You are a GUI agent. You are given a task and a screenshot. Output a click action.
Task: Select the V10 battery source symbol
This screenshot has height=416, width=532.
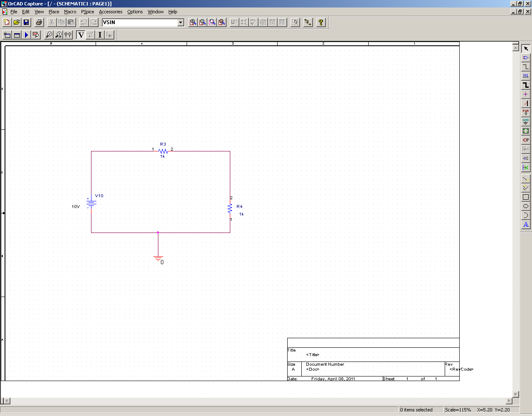coord(91,203)
